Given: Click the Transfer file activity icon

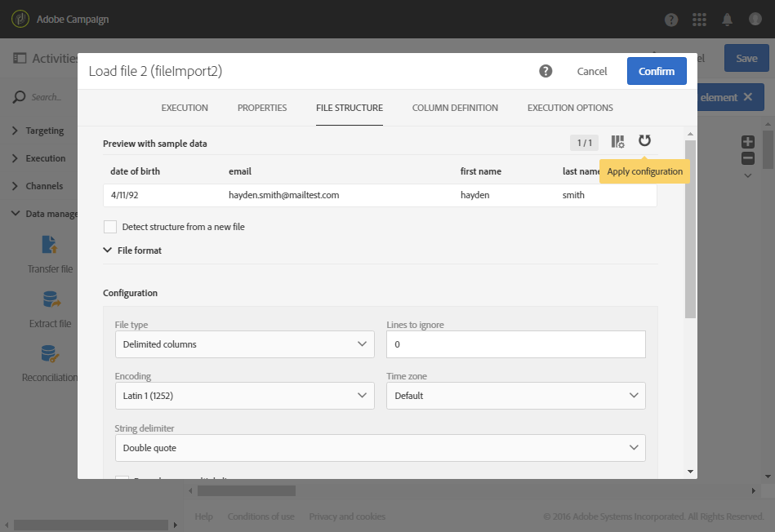Looking at the screenshot, I should point(50,245).
